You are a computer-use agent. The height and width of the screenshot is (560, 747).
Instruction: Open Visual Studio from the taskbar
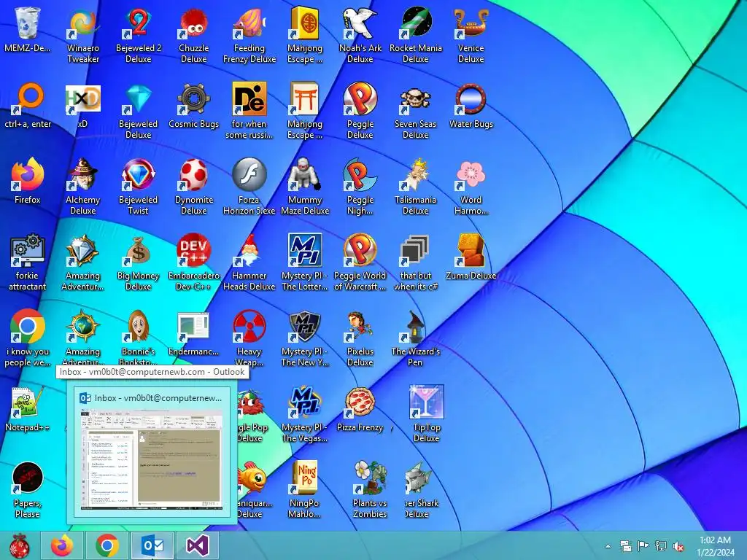click(197, 545)
